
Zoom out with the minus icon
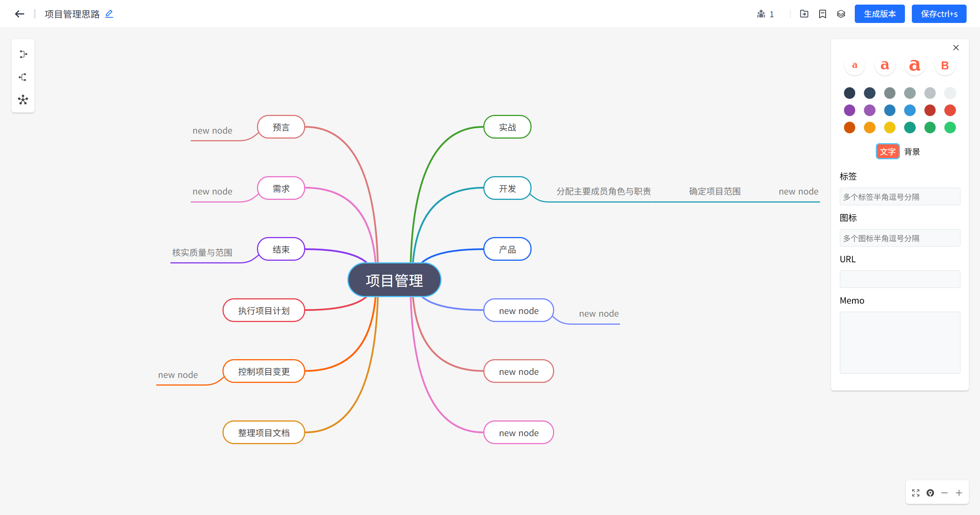[944, 493]
